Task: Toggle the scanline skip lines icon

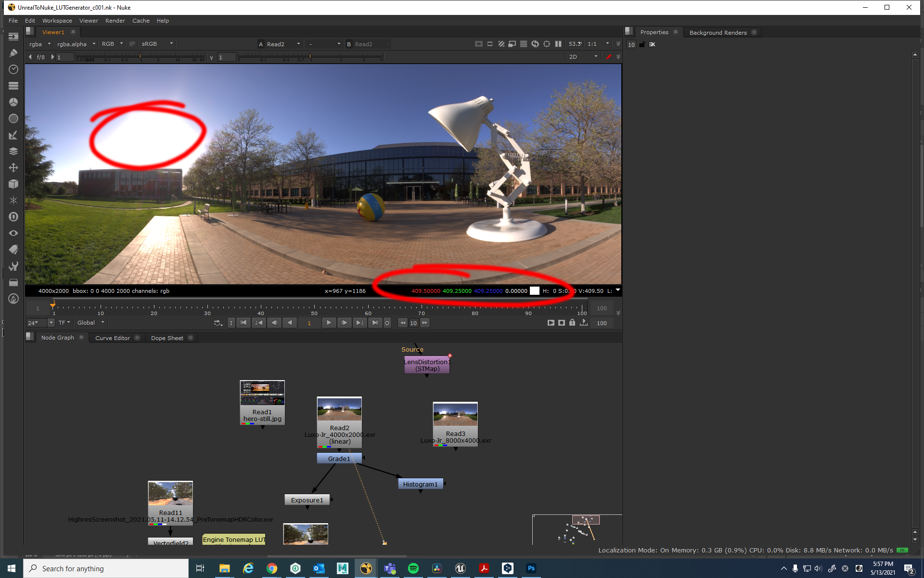Action: point(524,44)
